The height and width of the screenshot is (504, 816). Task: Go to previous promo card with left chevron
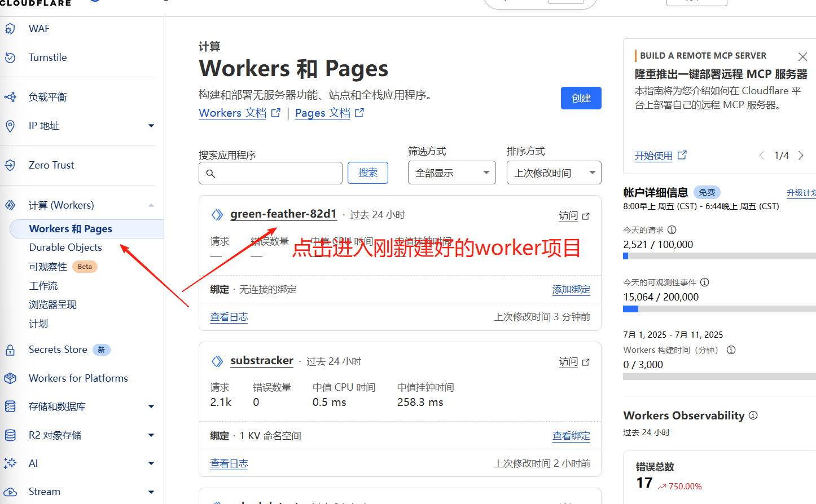762,156
